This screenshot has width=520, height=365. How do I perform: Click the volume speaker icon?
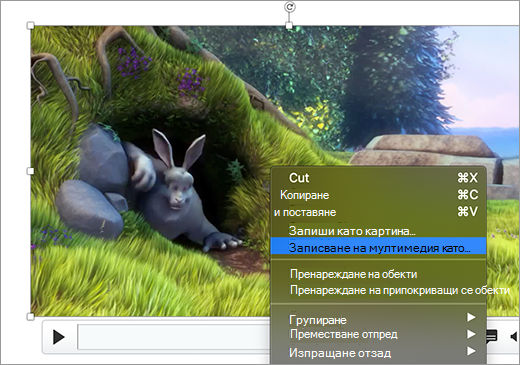(514, 337)
